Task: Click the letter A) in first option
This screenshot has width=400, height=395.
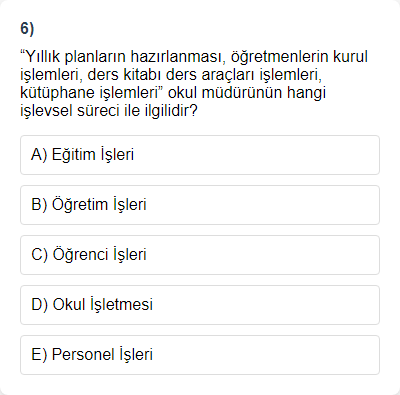Action: 39,155
